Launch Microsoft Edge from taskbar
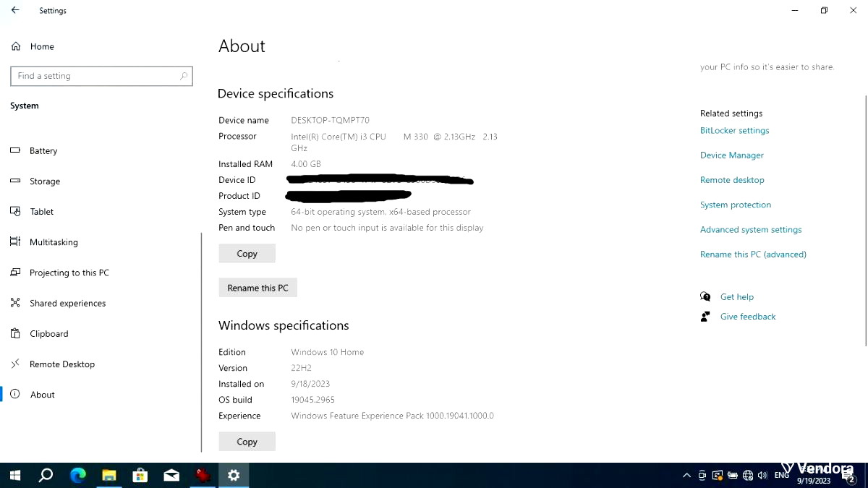The width and height of the screenshot is (868, 488). click(77, 475)
